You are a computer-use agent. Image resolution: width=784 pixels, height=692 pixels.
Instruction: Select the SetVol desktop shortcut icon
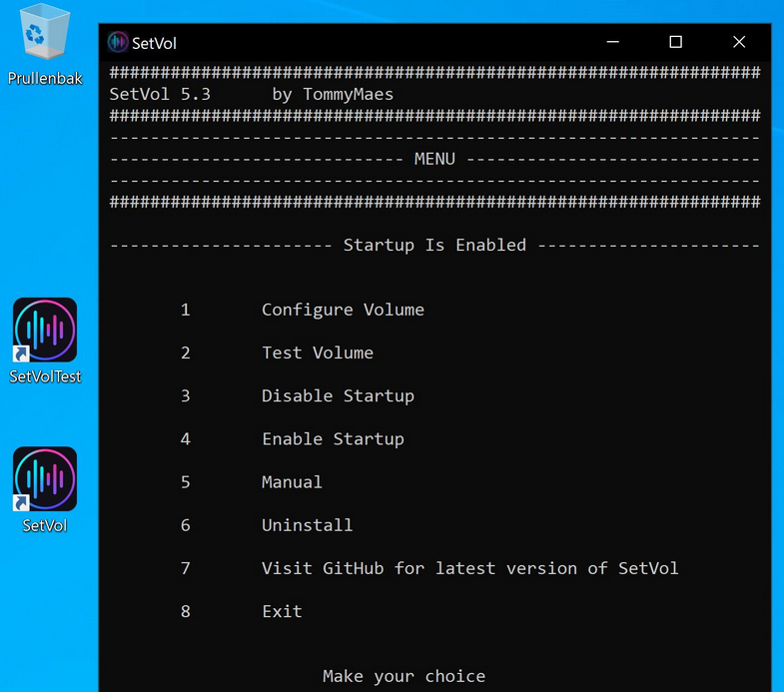[45, 479]
